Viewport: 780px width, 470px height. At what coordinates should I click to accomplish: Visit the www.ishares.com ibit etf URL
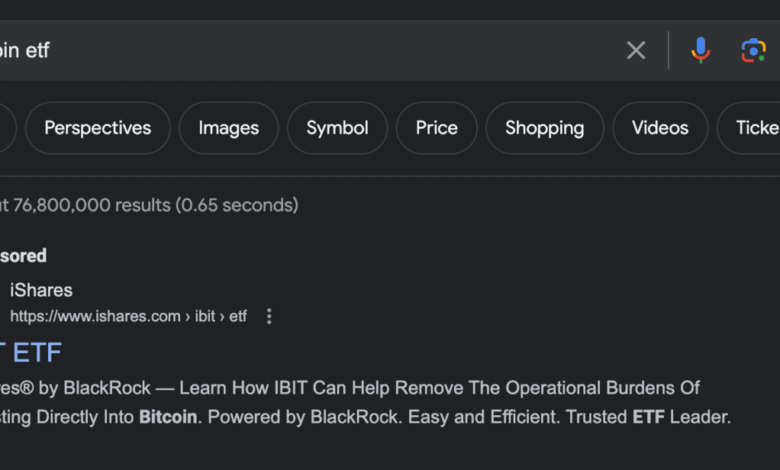(128, 316)
